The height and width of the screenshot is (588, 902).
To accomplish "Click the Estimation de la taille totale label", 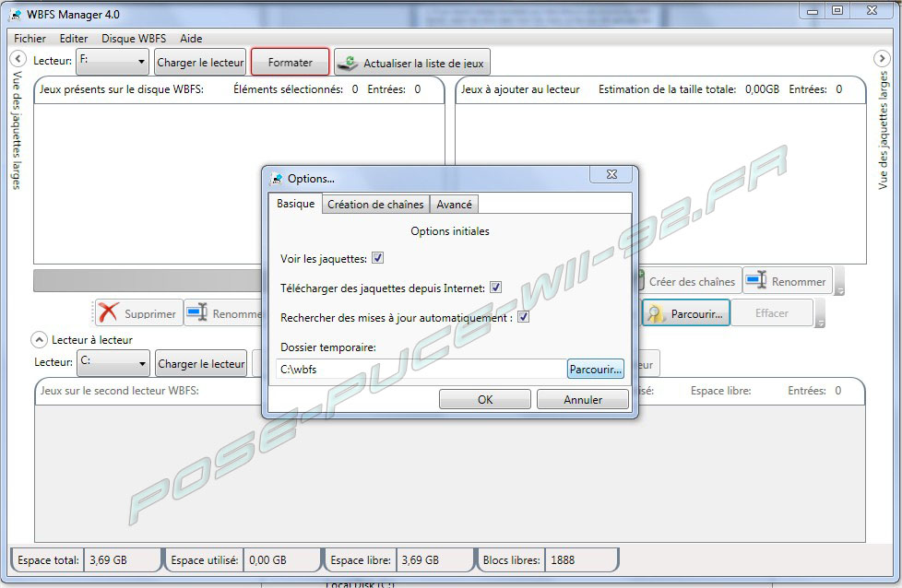I will 668,89.
